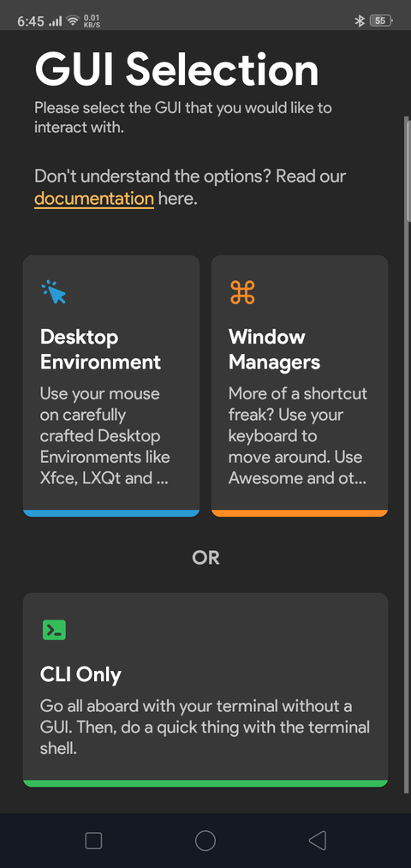Tap the GUI Selection page title
The image size is (411, 868).
coord(177,69)
